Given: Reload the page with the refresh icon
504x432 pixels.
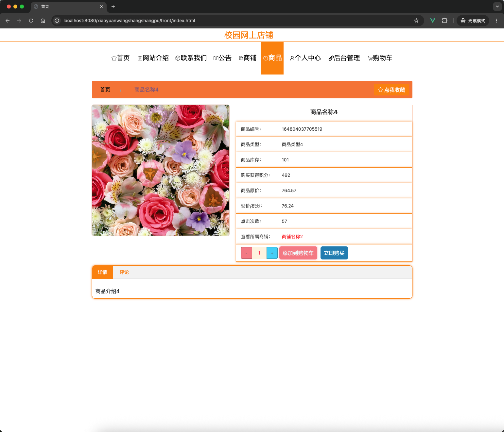Looking at the screenshot, I should (x=31, y=21).
